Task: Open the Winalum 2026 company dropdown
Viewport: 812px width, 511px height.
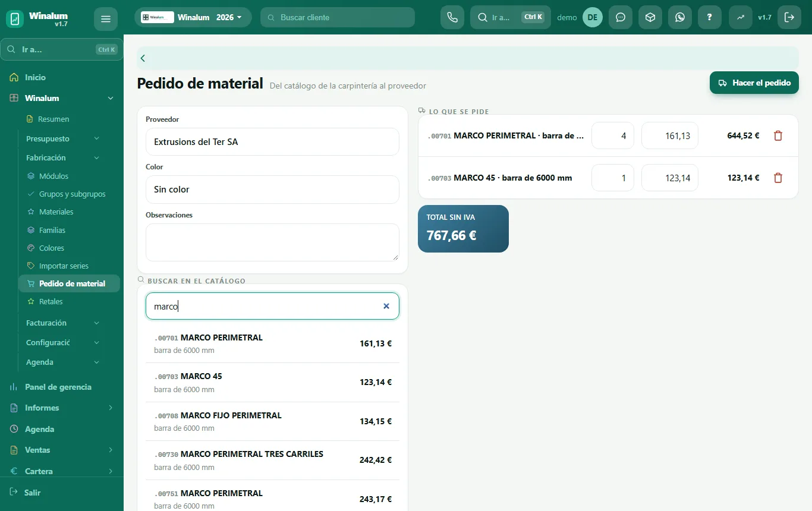Action: coord(193,17)
